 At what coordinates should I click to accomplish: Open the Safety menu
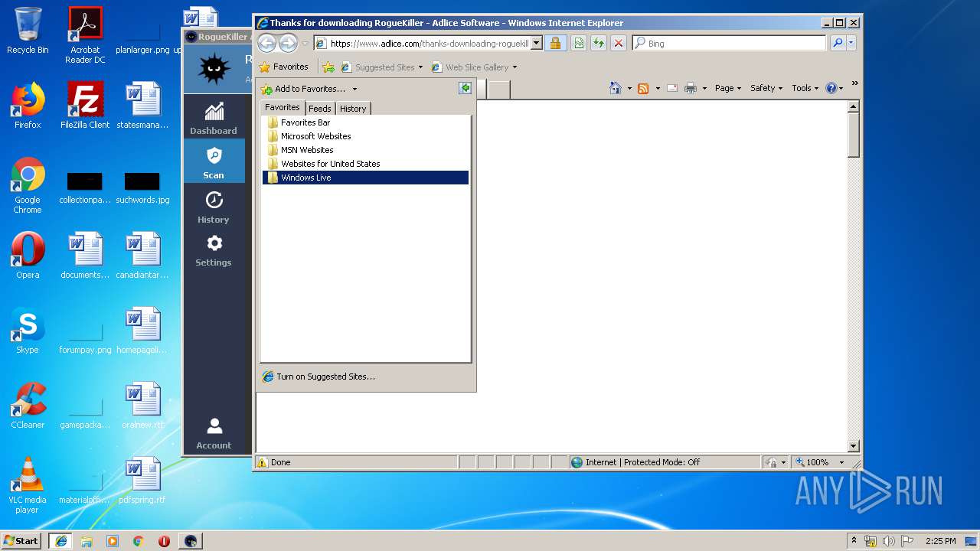click(766, 88)
